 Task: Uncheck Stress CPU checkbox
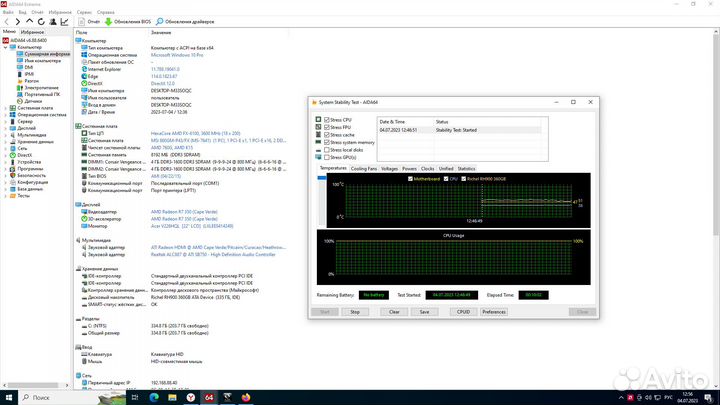327,120
